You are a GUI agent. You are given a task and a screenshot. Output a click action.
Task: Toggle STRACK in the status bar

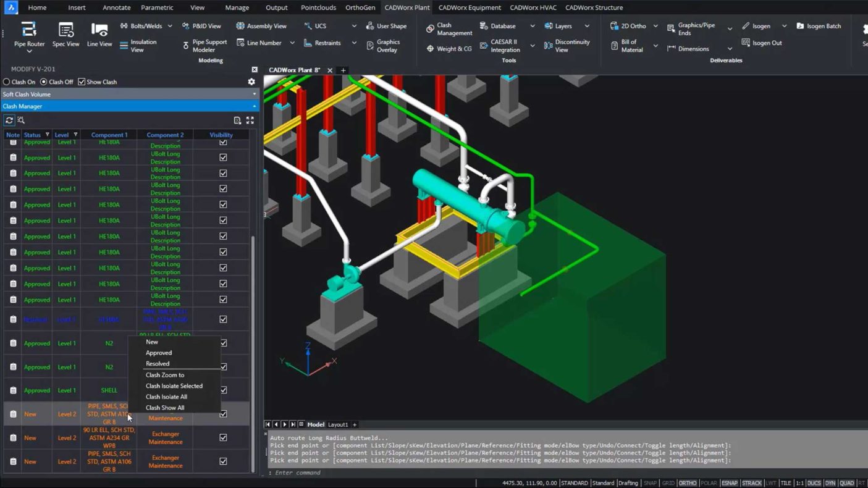(751, 483)
